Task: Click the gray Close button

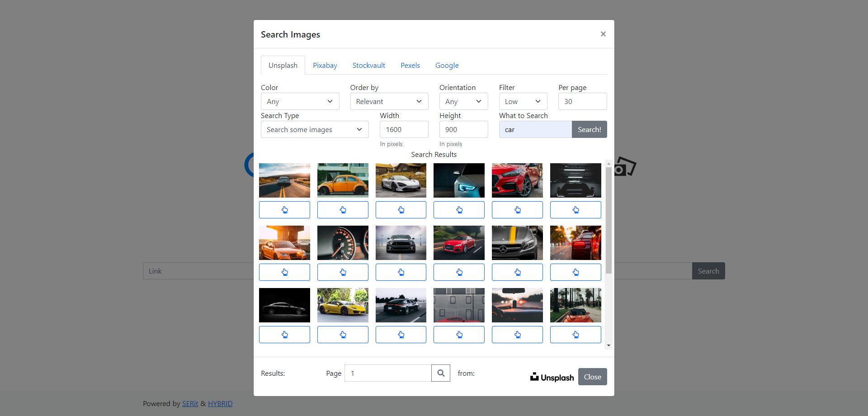Action: (592, 377)
